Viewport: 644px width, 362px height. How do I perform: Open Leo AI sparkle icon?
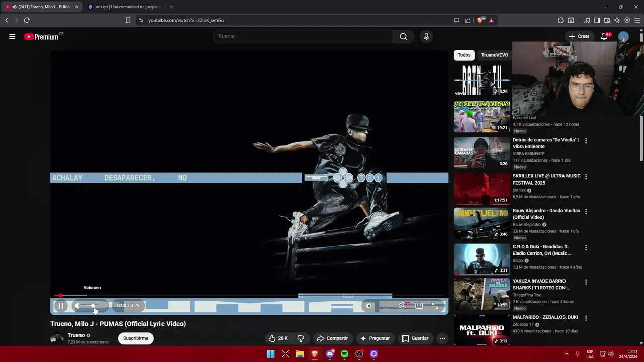(x=617, y=20)
